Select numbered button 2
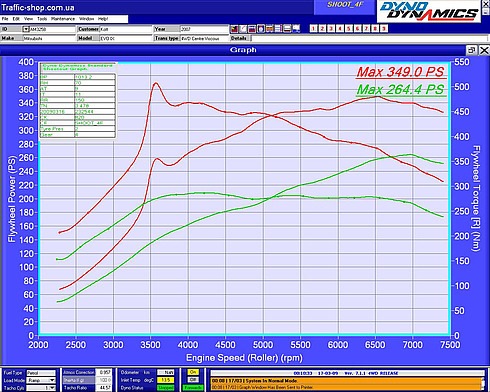490x392 pixels. point(322,29)
